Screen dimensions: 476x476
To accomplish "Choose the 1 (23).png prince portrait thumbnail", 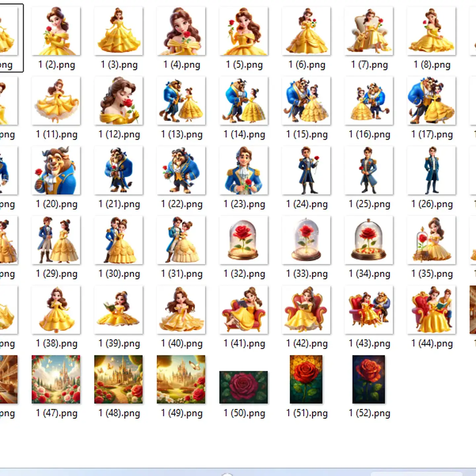I will [x=244, y=171].
